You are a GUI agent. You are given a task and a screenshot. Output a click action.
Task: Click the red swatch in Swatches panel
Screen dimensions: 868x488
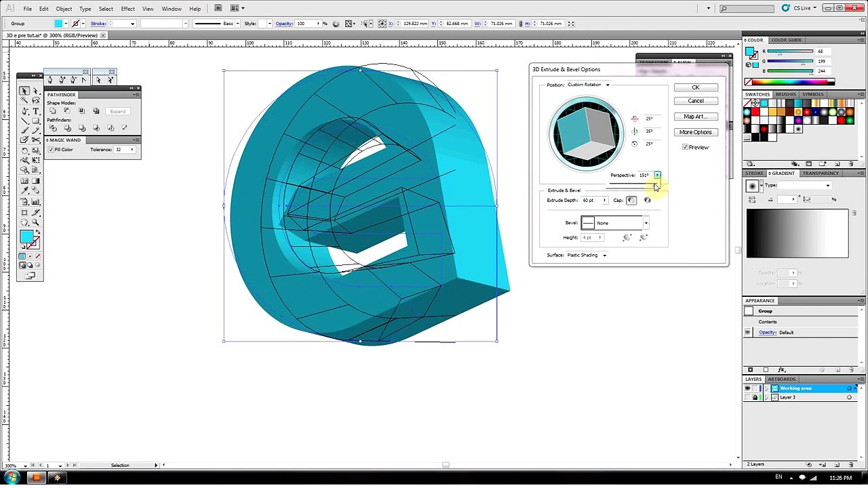click(755, 112)
